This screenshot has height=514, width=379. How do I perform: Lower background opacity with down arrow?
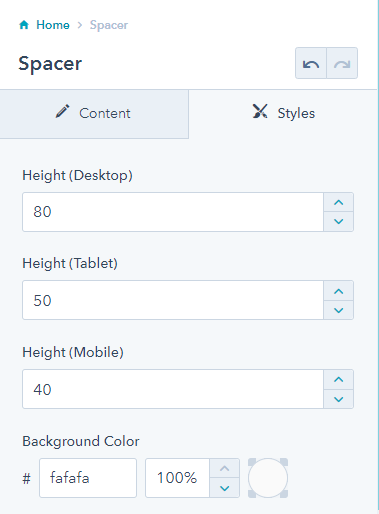tap(224, 488)
